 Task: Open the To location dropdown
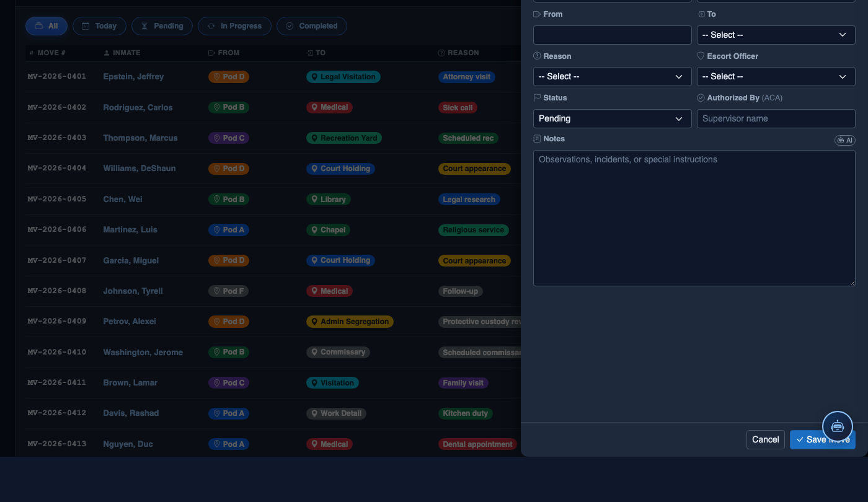click(x=776, y=35)
